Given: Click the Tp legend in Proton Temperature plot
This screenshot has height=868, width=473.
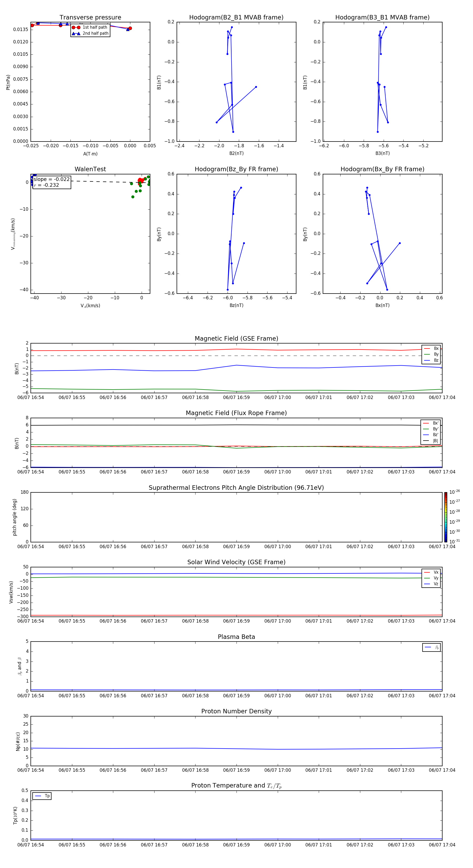Looking at the screenshot, I should tap(42, 796).
